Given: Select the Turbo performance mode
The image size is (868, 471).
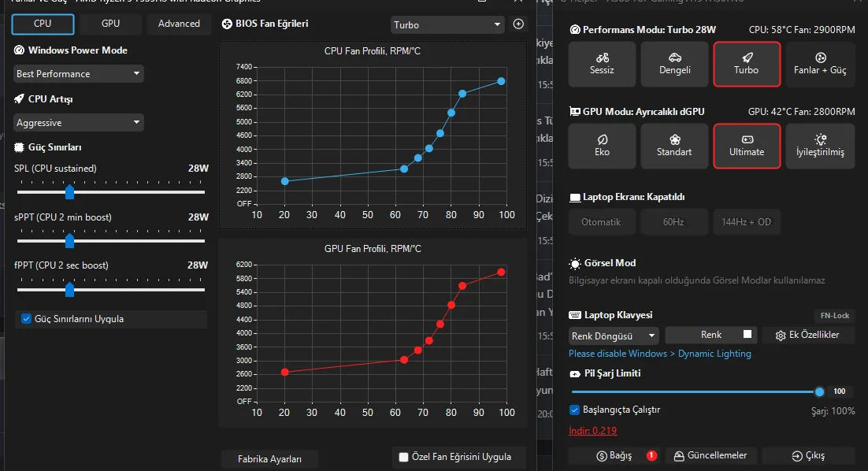Looking at the screenshot, I should click(747, 65).
